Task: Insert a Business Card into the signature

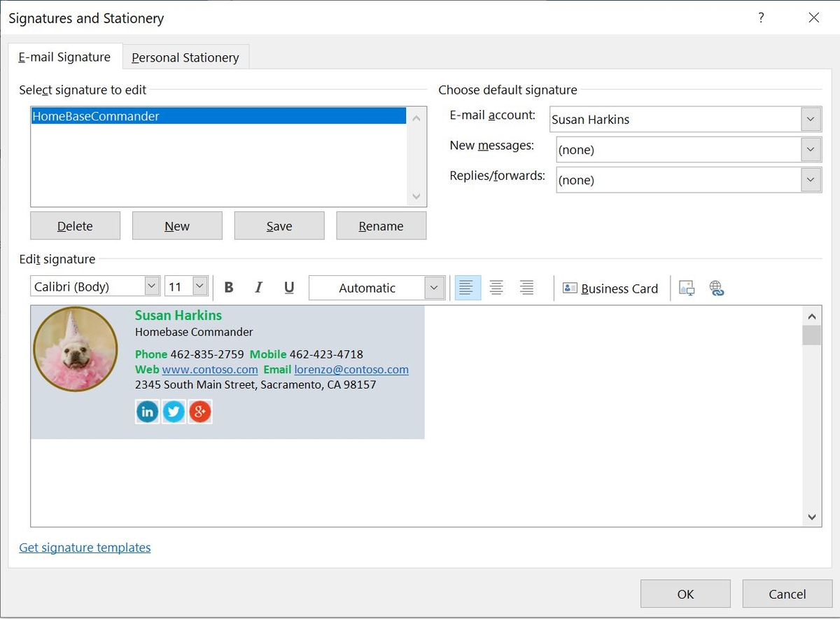Action: click(610, 288)
